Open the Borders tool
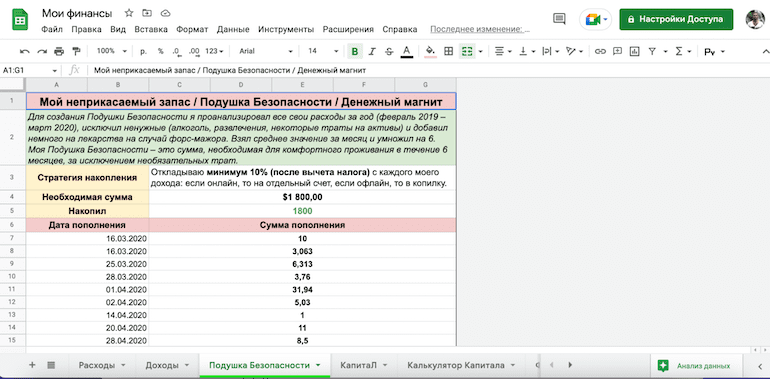This screenshot has height=379, width=770. [448, 51]
